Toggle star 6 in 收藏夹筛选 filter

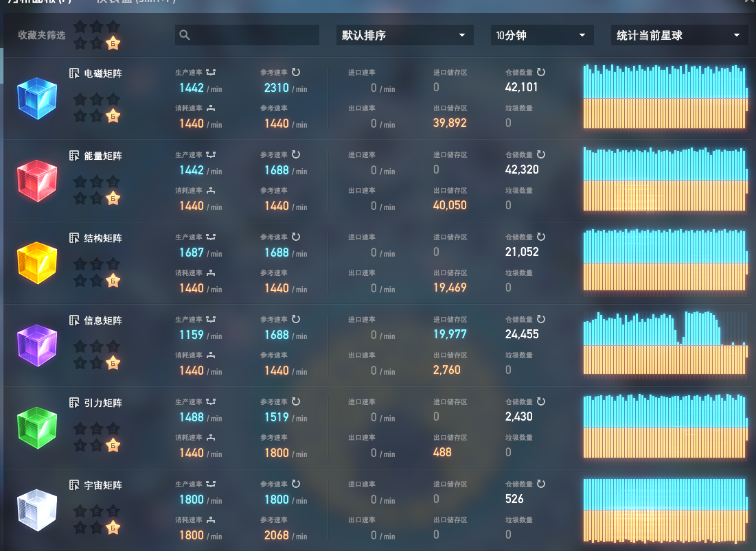pyautogui.click(x=113, y=43)
